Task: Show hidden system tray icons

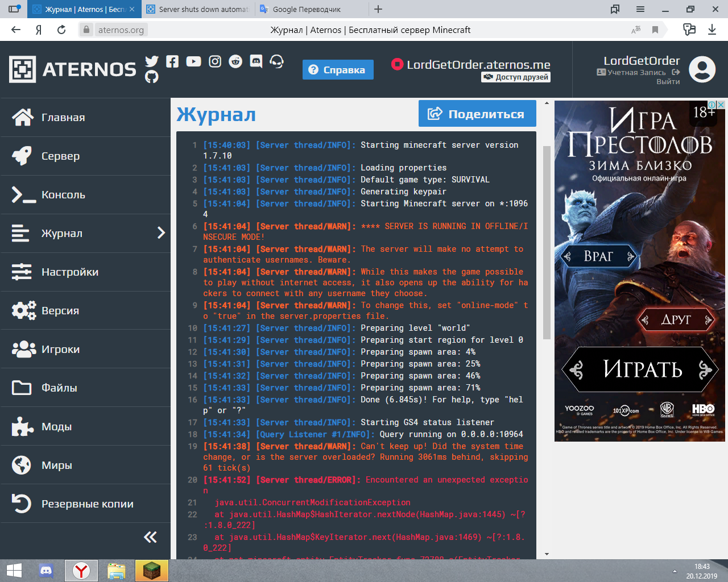Action: coord(675,571)
